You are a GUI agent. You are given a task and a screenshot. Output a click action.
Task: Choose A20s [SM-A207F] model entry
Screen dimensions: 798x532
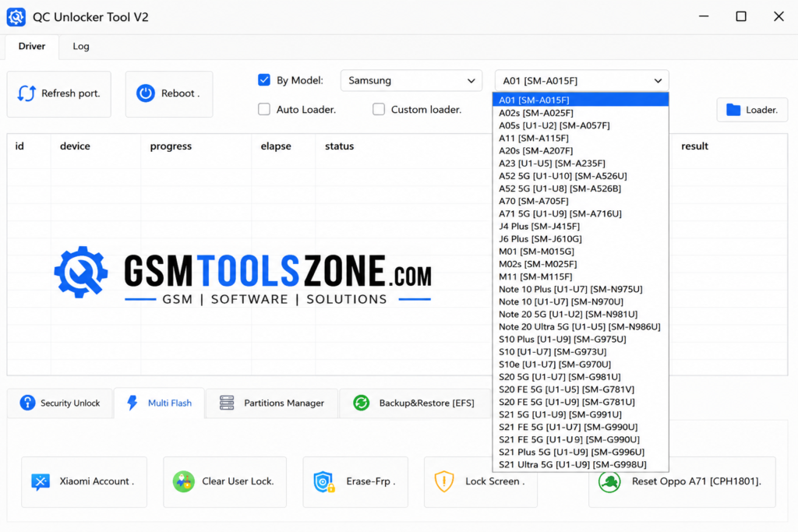tap(581, 150)
